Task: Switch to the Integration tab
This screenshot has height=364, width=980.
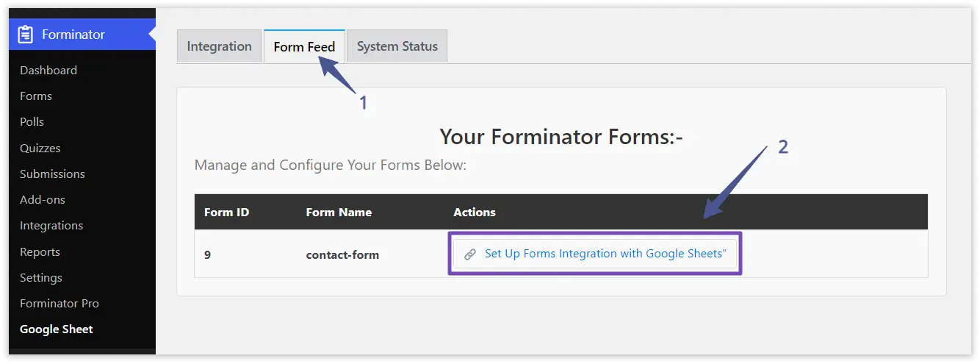Action: pos(219,46)
